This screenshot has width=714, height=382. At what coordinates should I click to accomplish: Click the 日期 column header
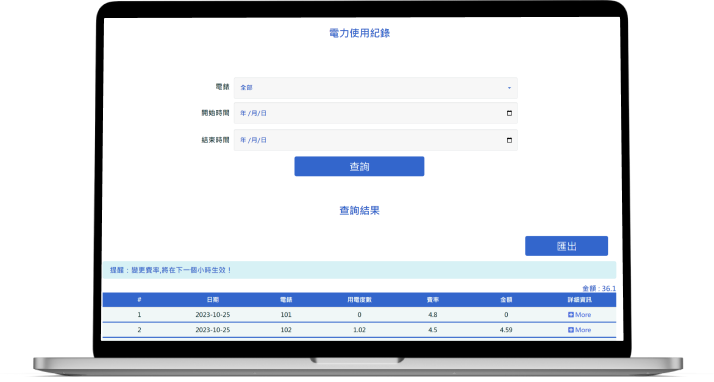coord(213,300)
